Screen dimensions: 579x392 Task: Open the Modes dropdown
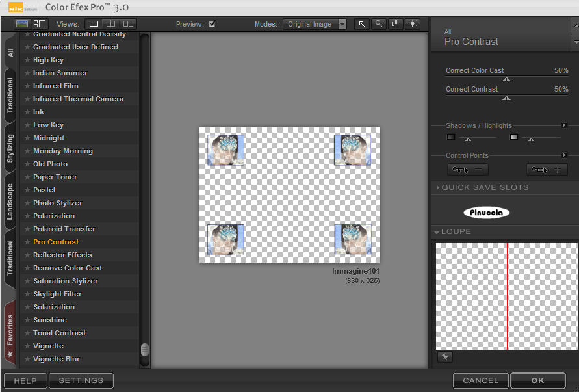tap(315, 25)
